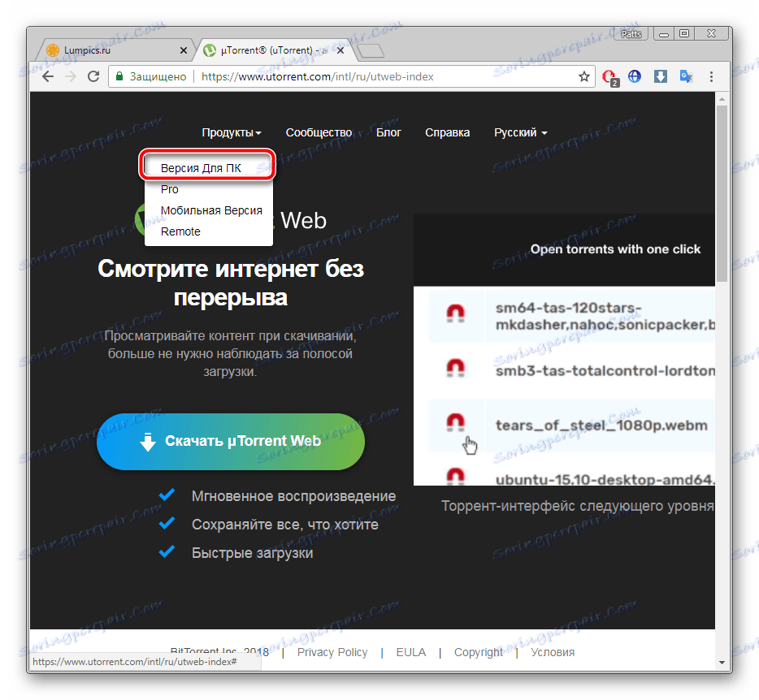Click the green Защищено padlock icon

tap(119, 76)
